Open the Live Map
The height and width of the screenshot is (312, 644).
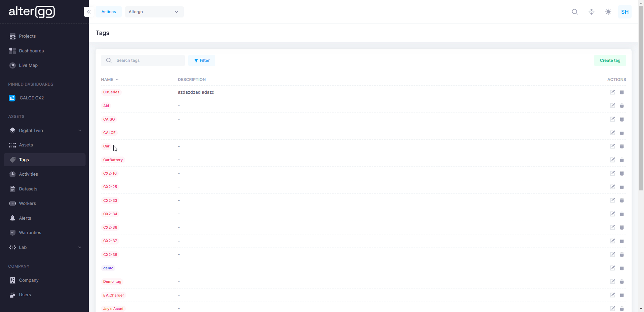(x=28, y=65)
